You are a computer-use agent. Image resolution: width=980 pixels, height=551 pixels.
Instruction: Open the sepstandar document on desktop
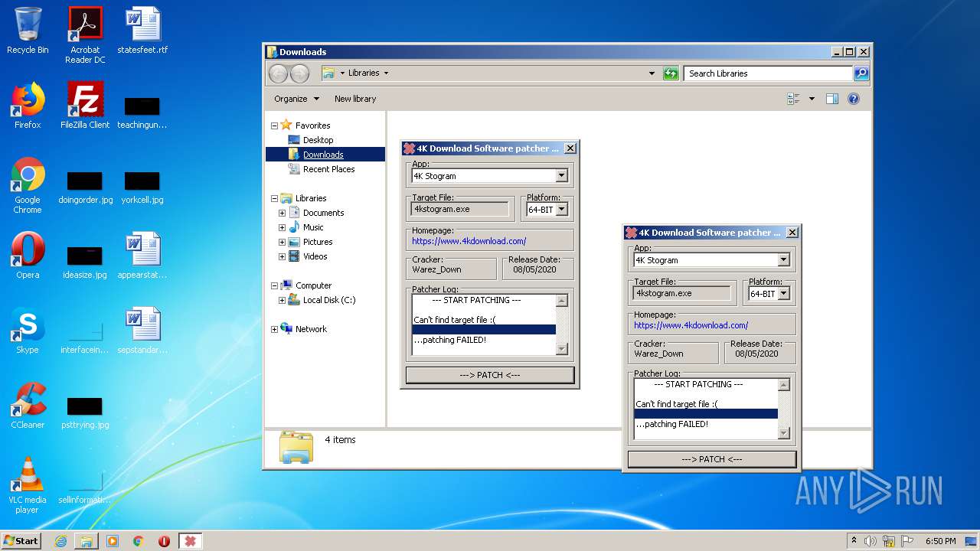(142, 331)
